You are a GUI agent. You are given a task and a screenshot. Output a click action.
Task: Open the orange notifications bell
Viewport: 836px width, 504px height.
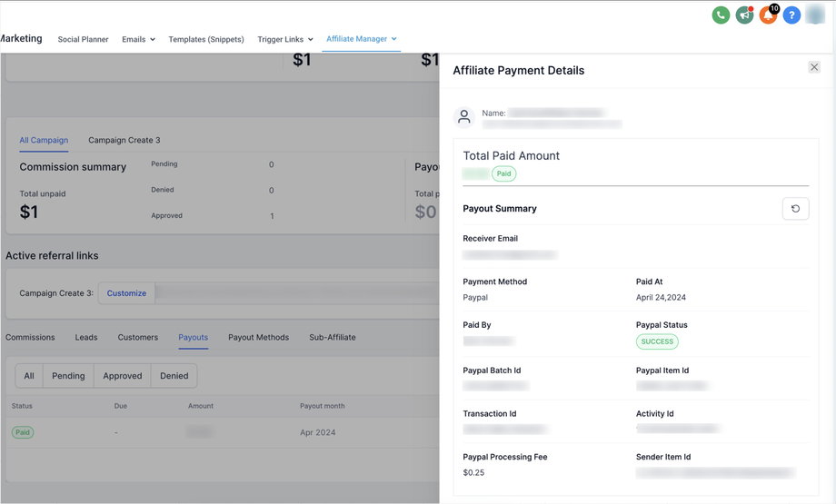[768, 15]
